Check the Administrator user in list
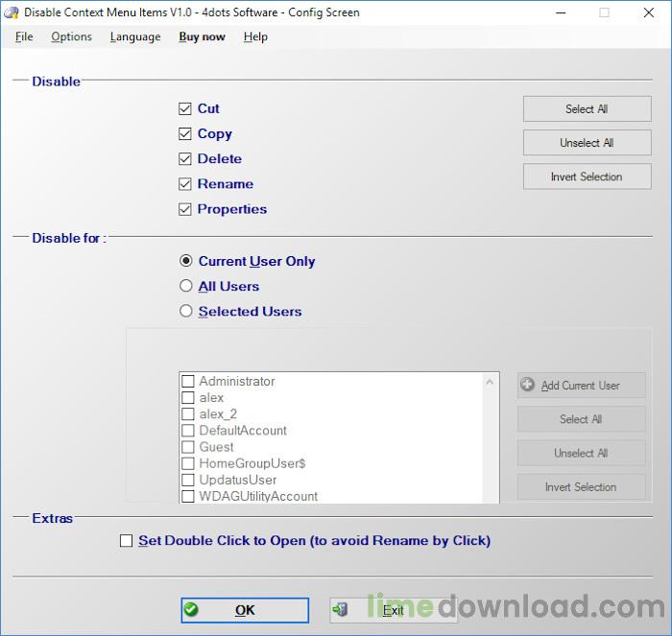 tap(188, 382)
